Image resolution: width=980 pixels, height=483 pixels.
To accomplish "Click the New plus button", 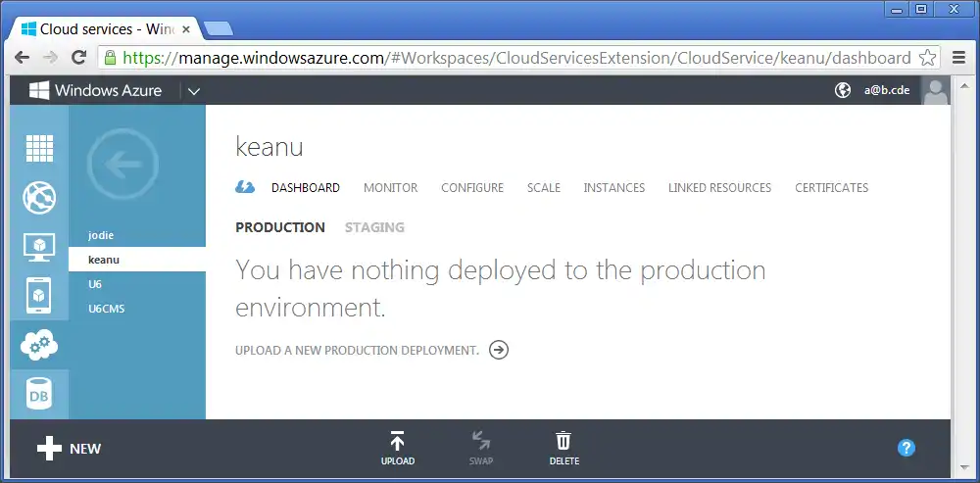I will point(69,449).
